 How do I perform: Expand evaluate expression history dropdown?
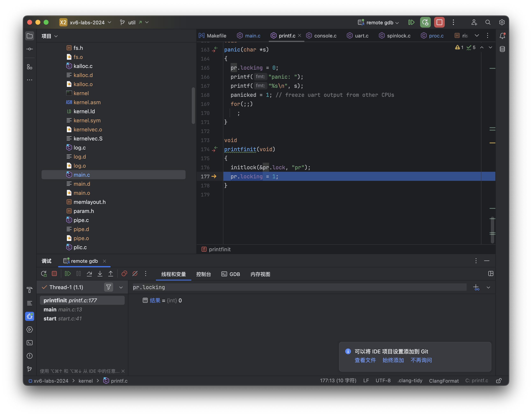pos(488,287)
